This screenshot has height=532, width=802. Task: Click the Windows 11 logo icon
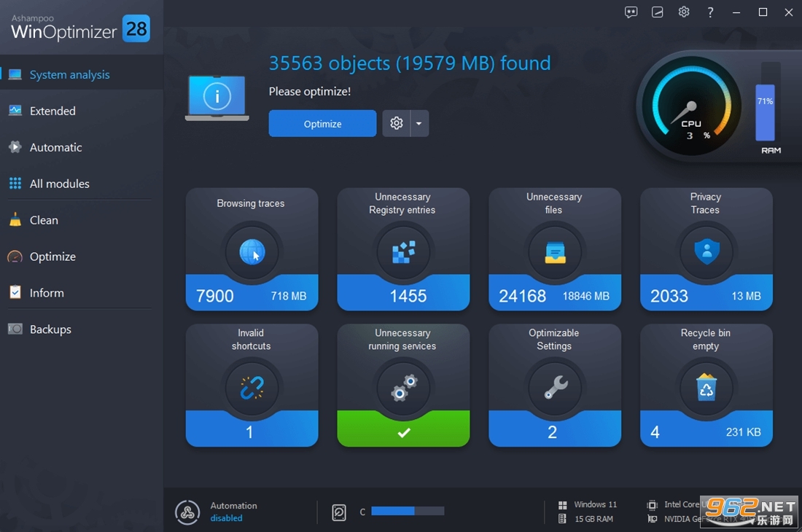pos(563,505)
